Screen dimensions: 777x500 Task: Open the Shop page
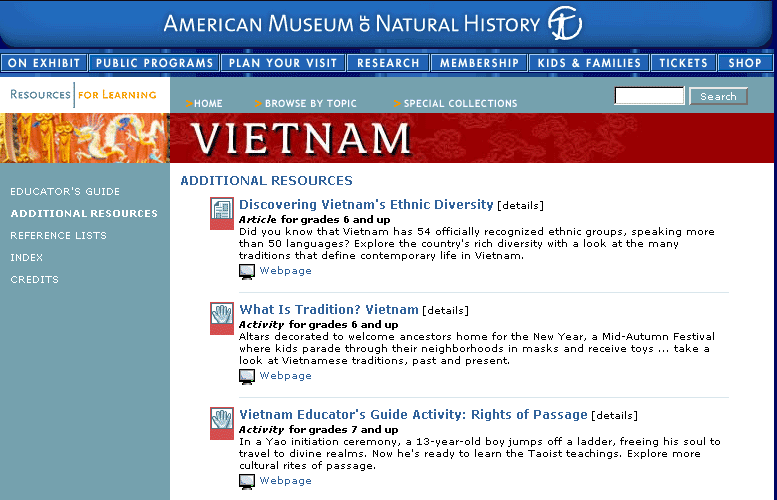pos(745,63)
